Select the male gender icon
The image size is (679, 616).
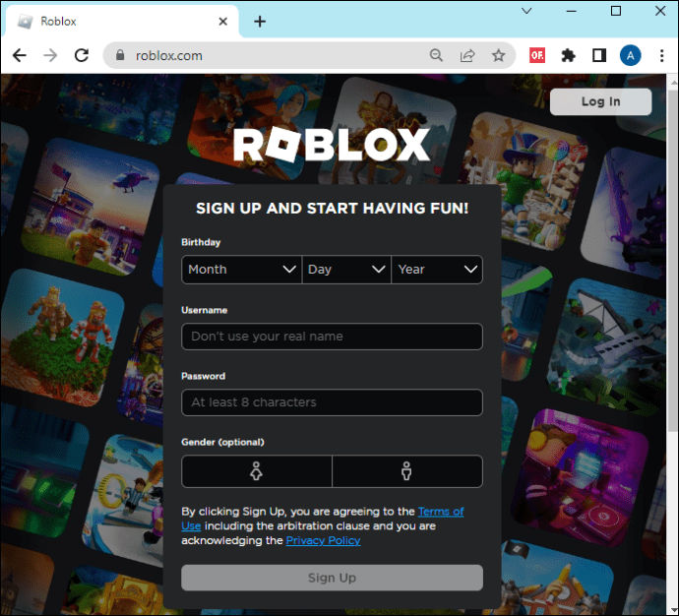tap(406, 471)
